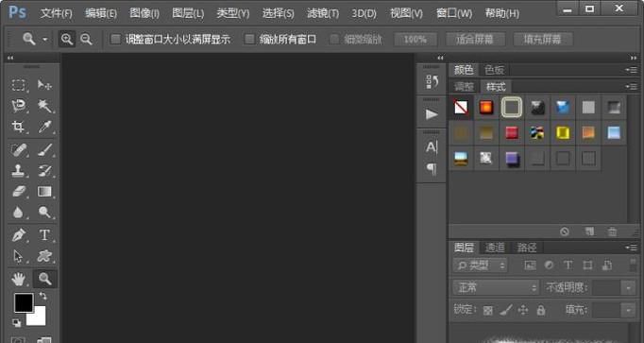The height and width of the screenshot is (343, 644).
Task: Reset default foreground and background colors
Action: pos(16,323)
